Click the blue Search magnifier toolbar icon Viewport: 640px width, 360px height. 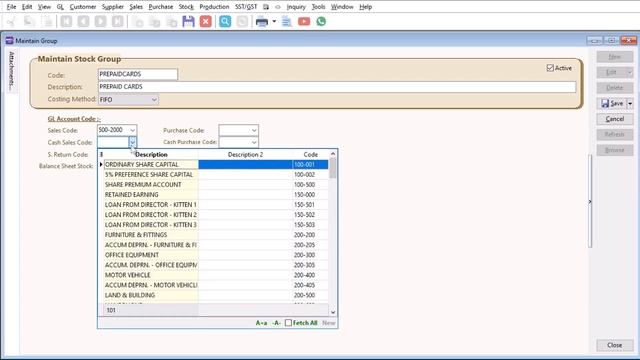pos(225,22)
